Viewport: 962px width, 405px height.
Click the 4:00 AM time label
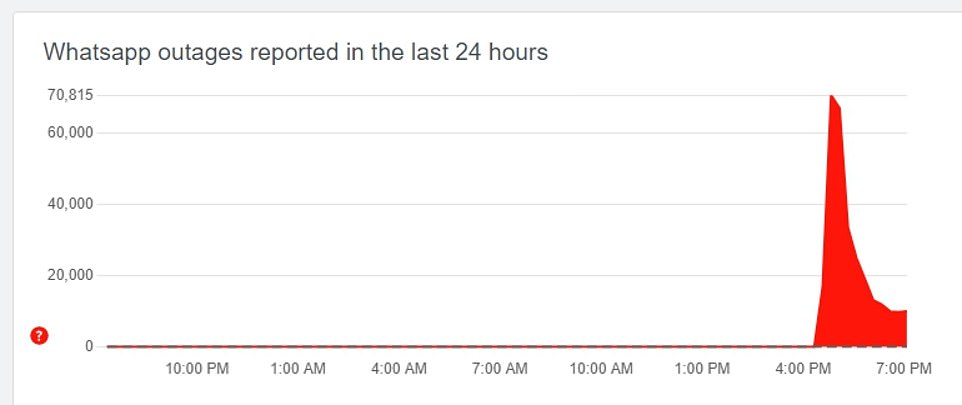point(399,369)
